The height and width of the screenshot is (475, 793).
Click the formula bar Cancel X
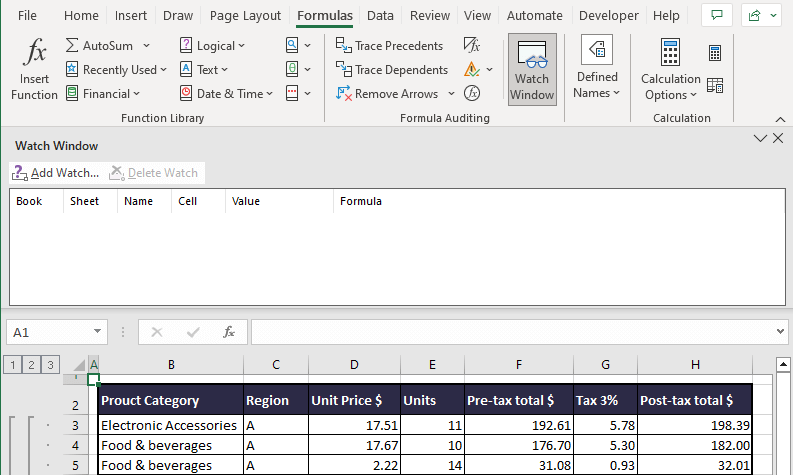157,332
